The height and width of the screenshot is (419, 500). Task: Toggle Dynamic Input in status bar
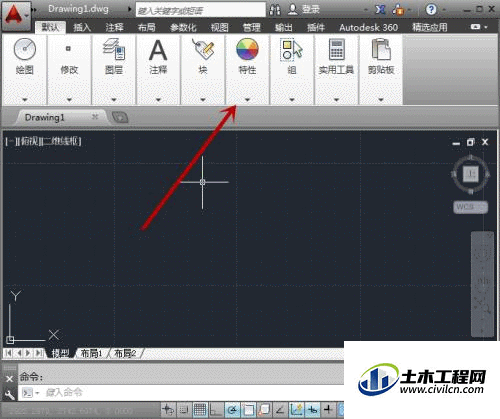pyautogui.click(x=312, y=409)
